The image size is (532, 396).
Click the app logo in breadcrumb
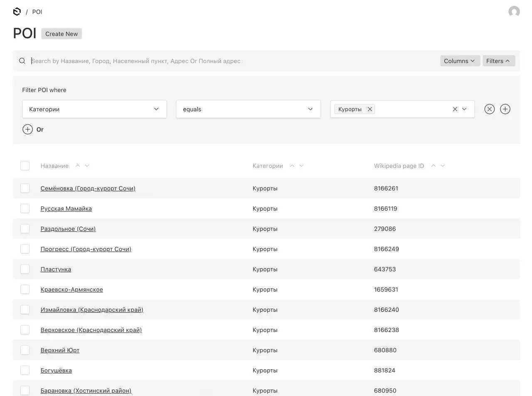point(17,12)
